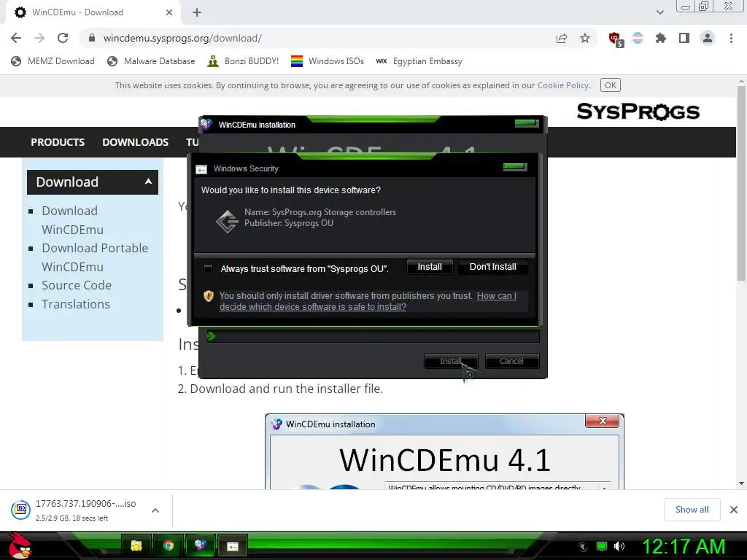
Task: Open the uBlock shield extension icon
Action: [615, 39]
